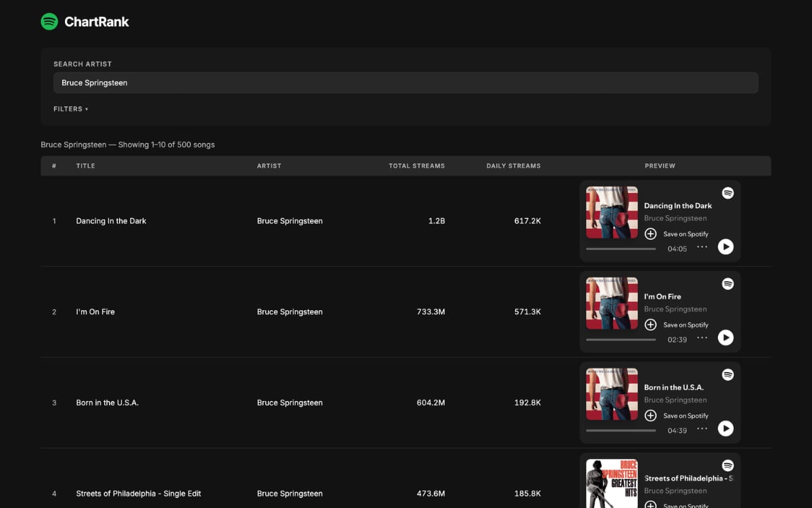This screenshot has width=812, height=508.
Task: Select the Dancing In the Dark table title
Action: (x=111, y=221)
